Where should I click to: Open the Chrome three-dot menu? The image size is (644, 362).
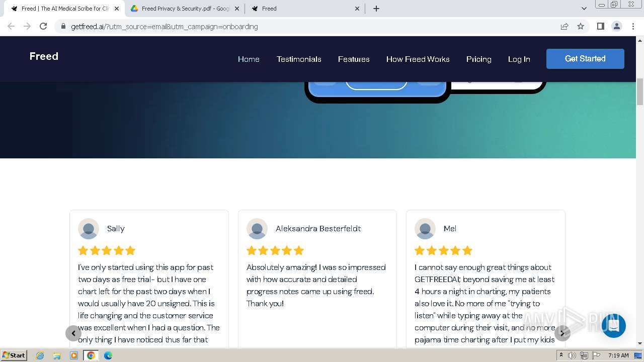click(633, 26)
